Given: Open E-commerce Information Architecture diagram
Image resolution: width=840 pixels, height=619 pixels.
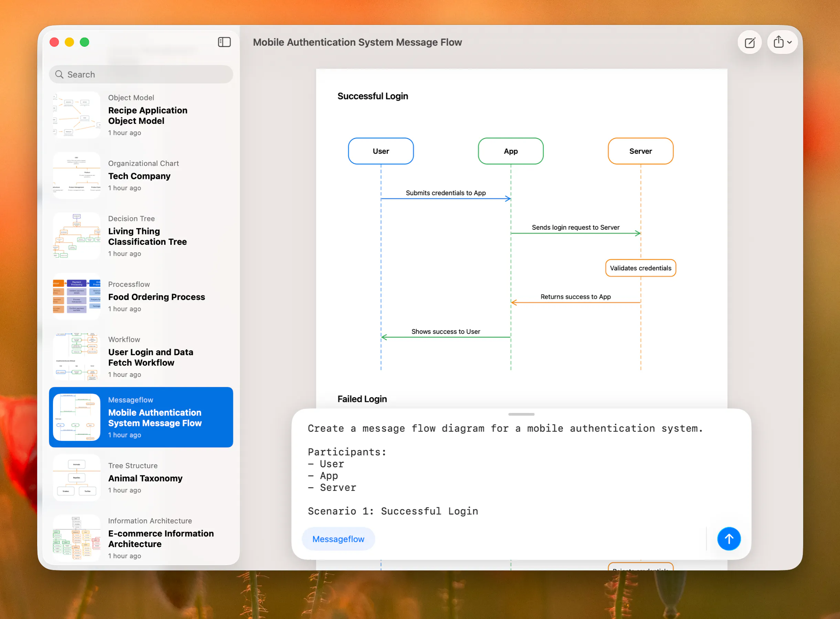Looking at the screenshot, I should click(141, 538).
